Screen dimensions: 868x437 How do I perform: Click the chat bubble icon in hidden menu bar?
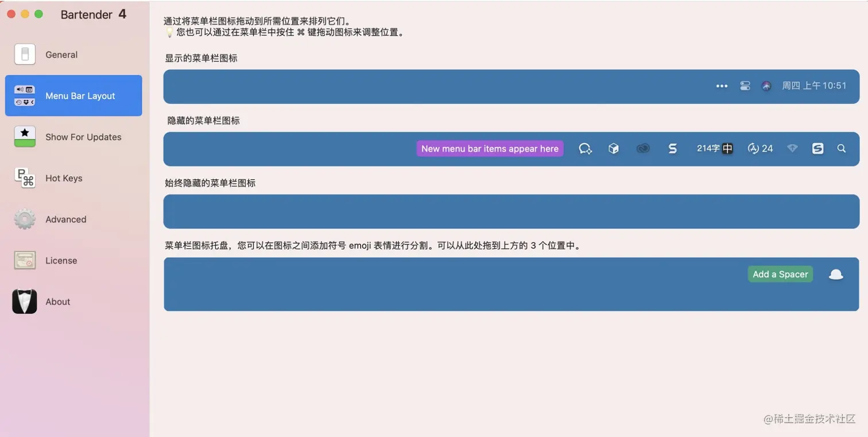point(585,148)
